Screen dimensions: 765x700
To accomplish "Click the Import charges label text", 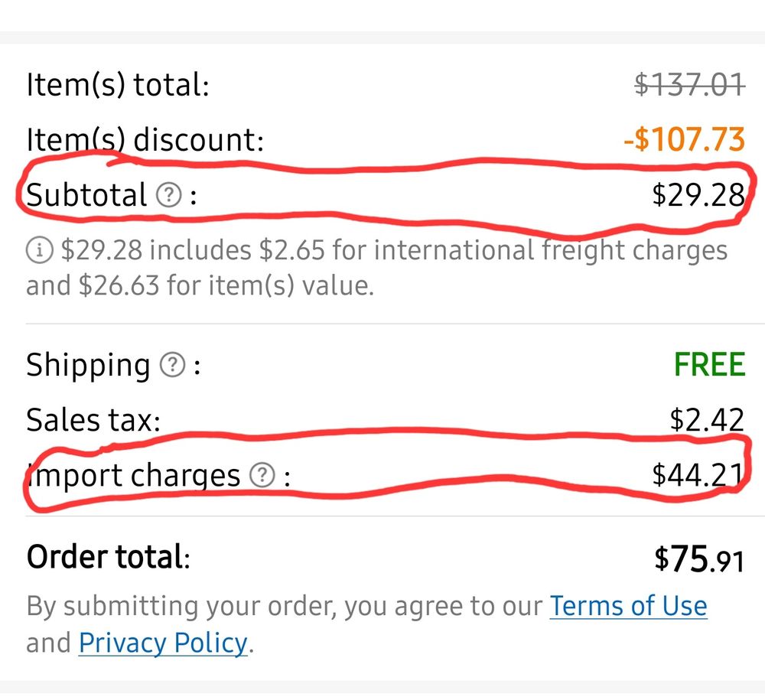I will tap(135, 476).
